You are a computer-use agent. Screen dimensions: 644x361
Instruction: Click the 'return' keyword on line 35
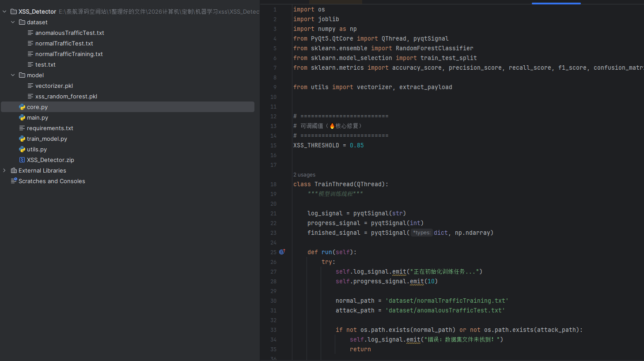point(360,349)
